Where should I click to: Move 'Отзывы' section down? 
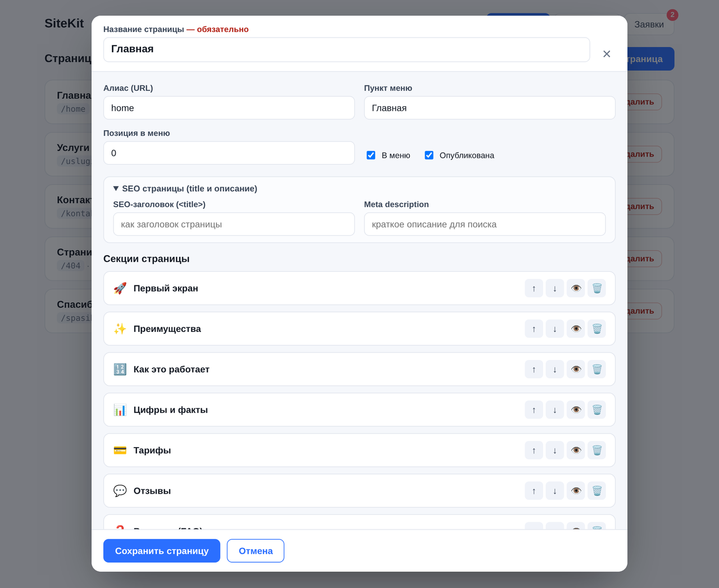click(555, 490)
